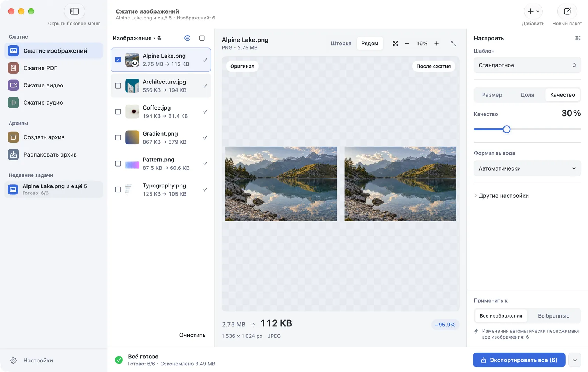
Task: Click the filter icon beside Изображения · 6
Action: (x=187, y=38)
